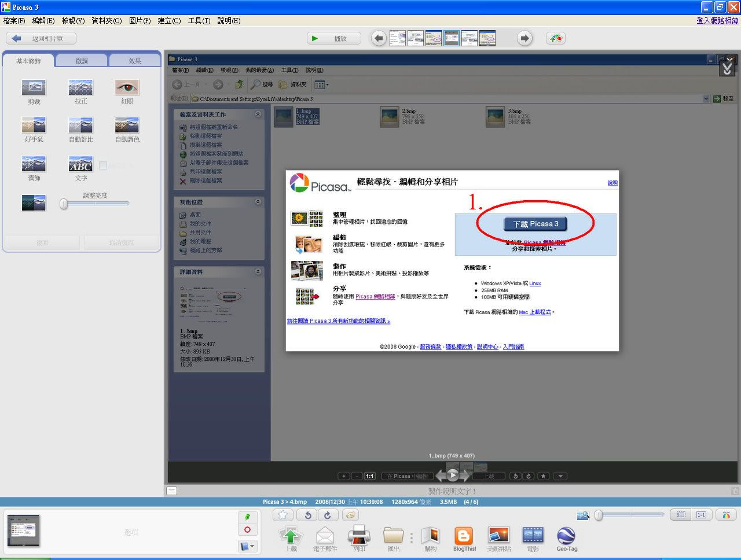The image size is (741, 560).
Task: Toggle 1:1 button beside the fit button
Action: click(701, 515)
